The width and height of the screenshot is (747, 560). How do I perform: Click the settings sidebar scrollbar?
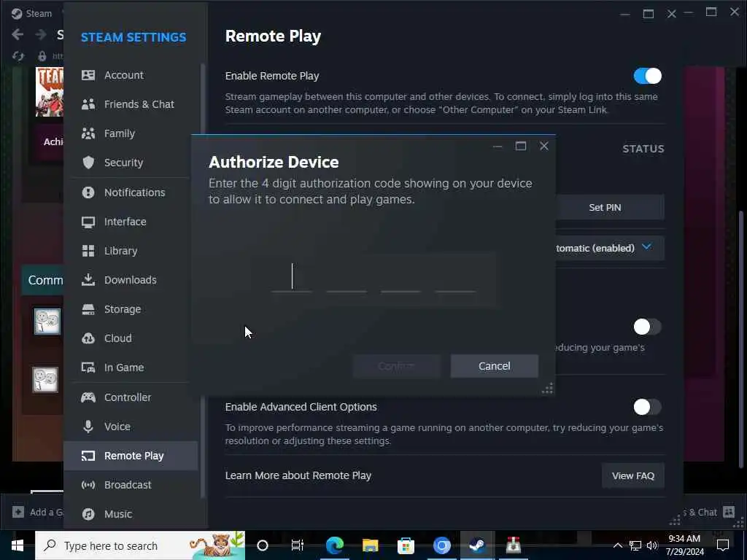pos(203,281)
